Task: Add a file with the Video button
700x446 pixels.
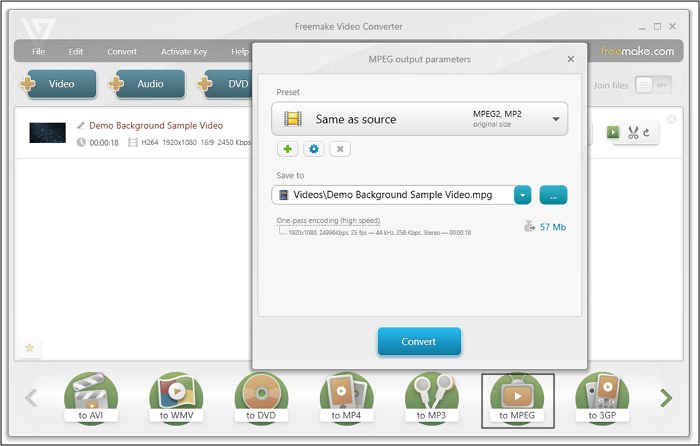Action: [x=58, y=83]
